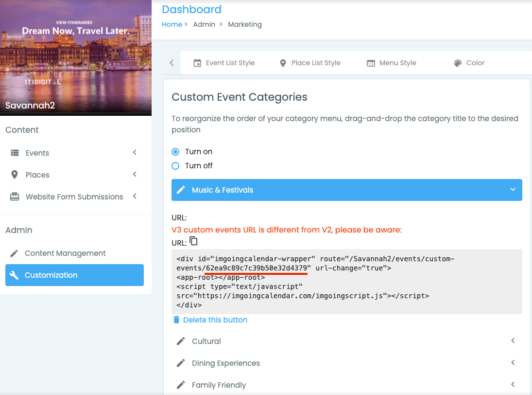Screen dimensions: 532x395
Task: Click the Dining Experiences category title
Action: 226,363
